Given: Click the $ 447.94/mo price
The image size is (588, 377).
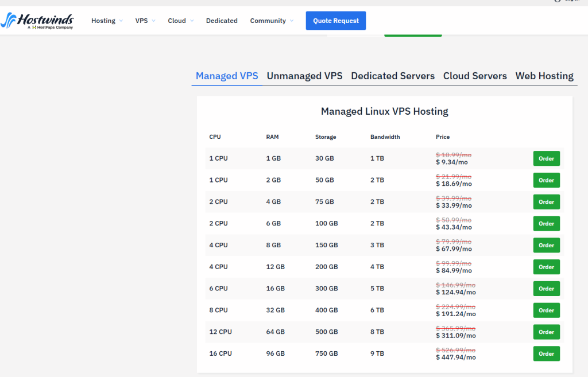Looking at the screenshot, I should pos(455,357).
